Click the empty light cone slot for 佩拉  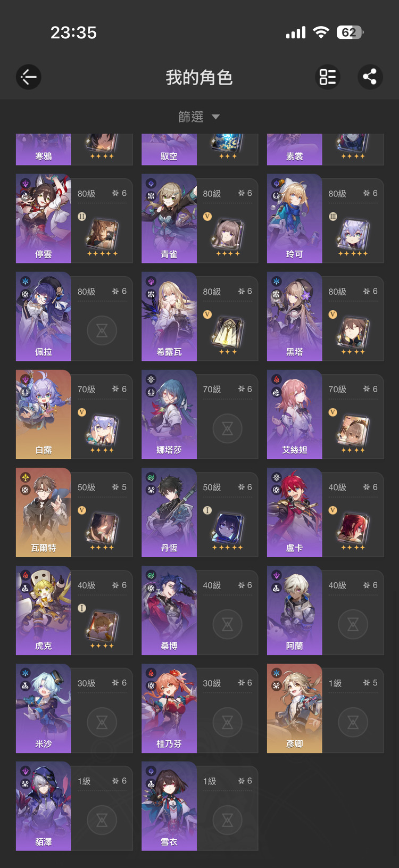pos(102,330)
